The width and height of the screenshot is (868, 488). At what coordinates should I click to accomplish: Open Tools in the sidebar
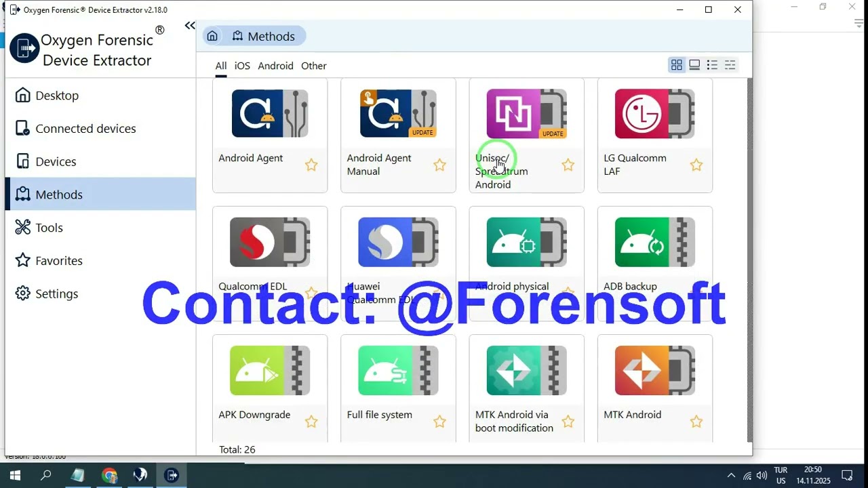click(x=100, y=228)
